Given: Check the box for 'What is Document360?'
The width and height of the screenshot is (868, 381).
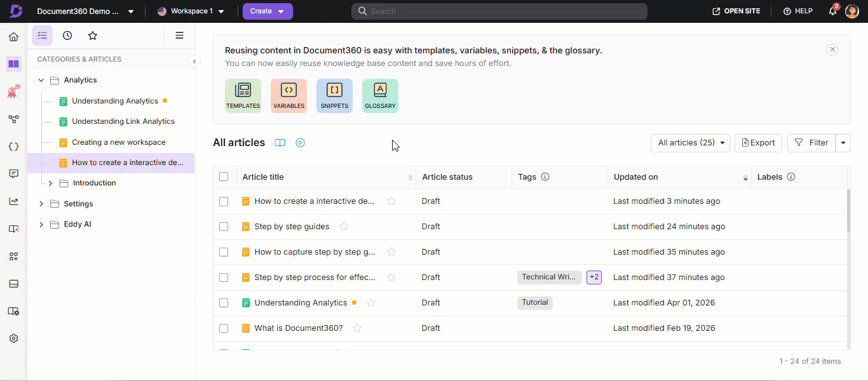Looking at the screenshot, I should click(224, 328).
